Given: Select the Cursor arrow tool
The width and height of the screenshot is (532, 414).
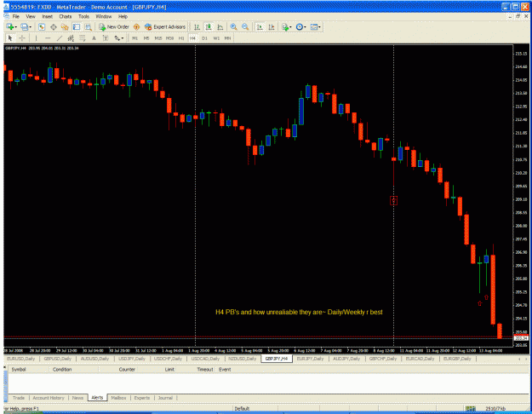Looking at the screenshot, I should 10,38.
